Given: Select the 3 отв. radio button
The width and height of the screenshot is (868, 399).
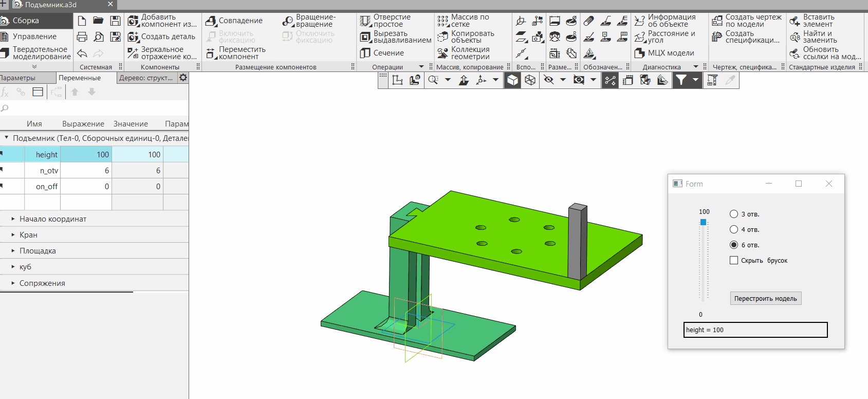Looking at the screenshot, I should pos(734,214).
